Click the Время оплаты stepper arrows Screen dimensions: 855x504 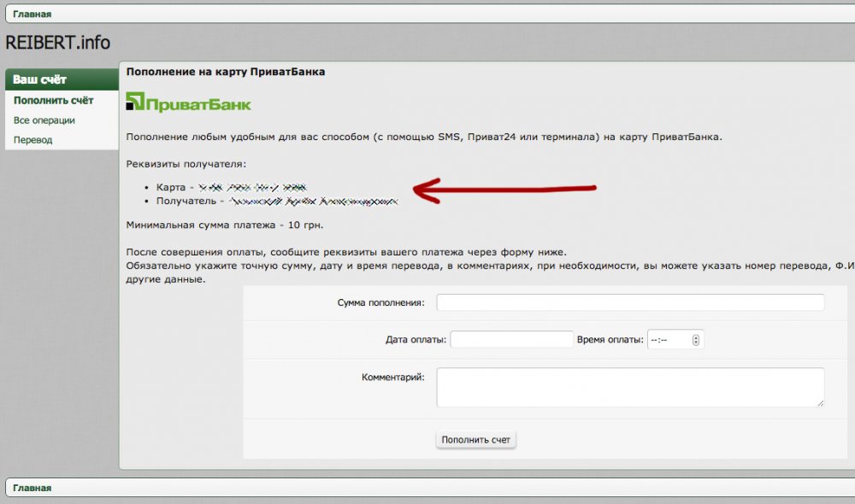(696, 340)
